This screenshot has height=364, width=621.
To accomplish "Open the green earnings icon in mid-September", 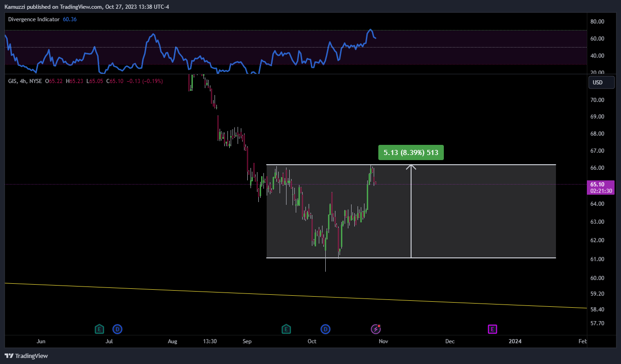I will [286, 329].
